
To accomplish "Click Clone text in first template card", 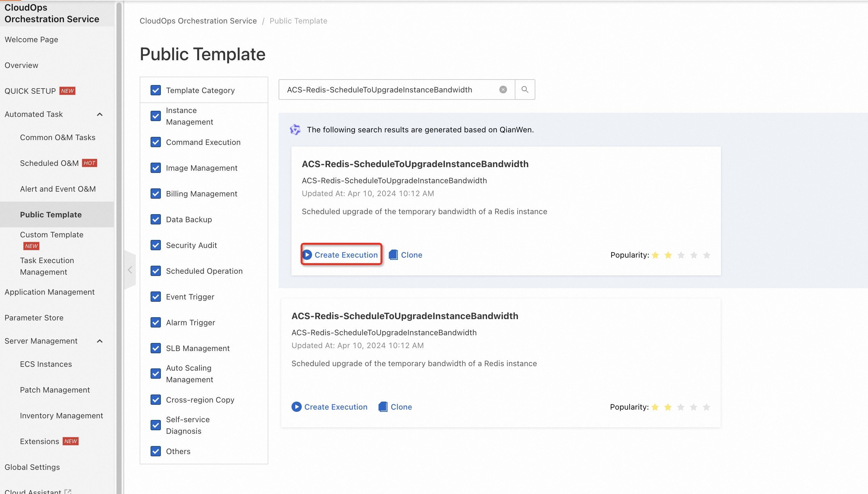I will click(x=411, y=255).
